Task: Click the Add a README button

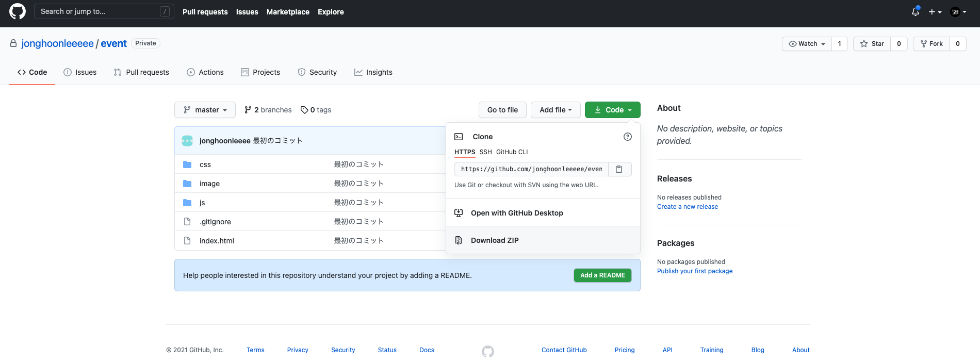Action: (x=602, y=275)
